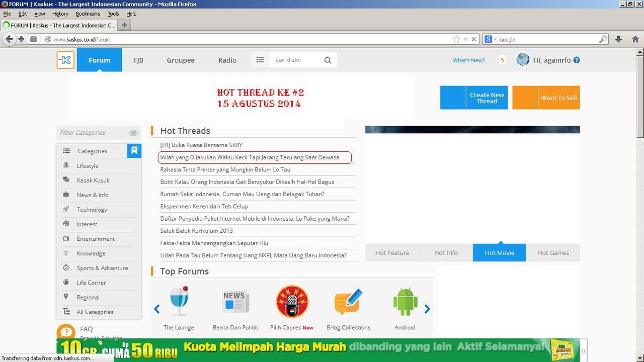
Task: Click the Lifestyle category icon
Action: (x=66, y=165)
